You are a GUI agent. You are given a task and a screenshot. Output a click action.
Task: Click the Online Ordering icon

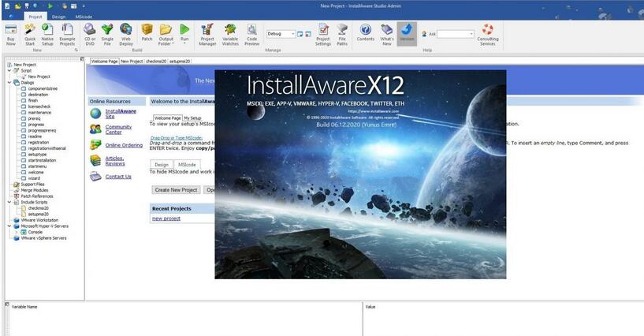pyautogui.click(x=95, y=144)
